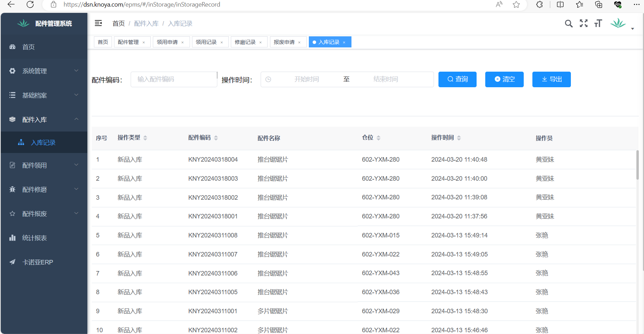
Task: Click the 配件领用 edit icon
Action: [x=12, y=165]
